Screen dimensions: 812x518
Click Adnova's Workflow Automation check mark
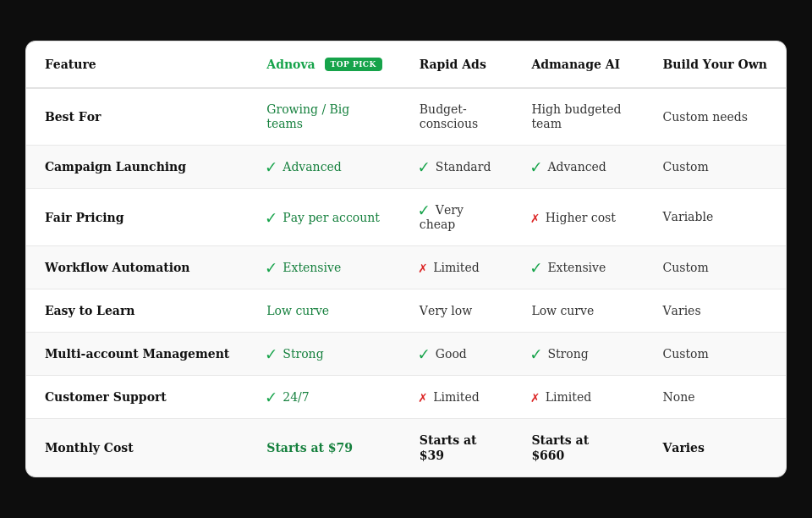coord(271,267)
